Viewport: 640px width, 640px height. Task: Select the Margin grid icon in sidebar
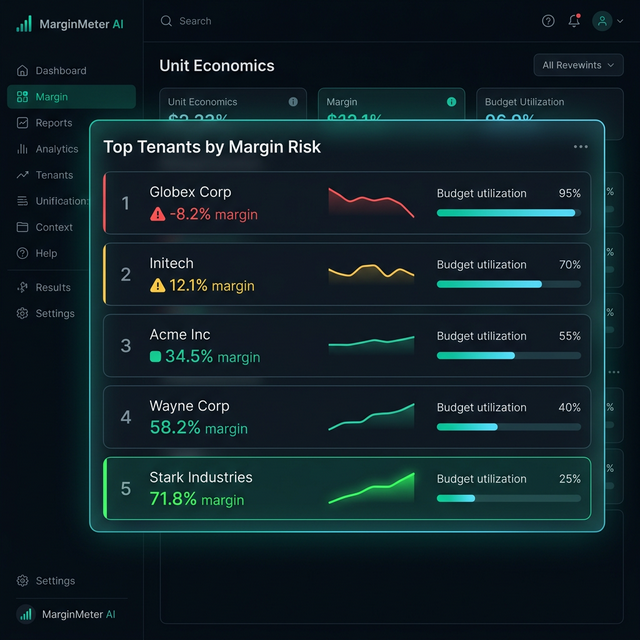(x=22, y=97)
